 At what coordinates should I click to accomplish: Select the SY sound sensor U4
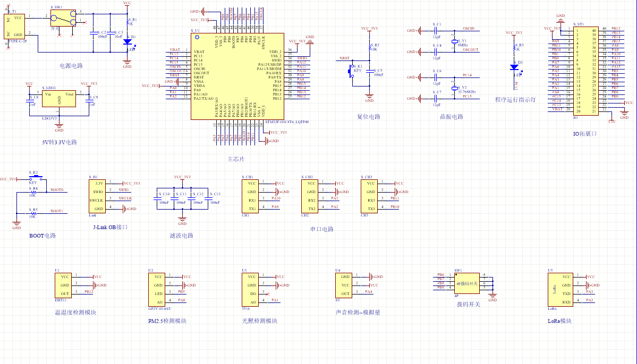pyautogui.click(x=344, y=285)
